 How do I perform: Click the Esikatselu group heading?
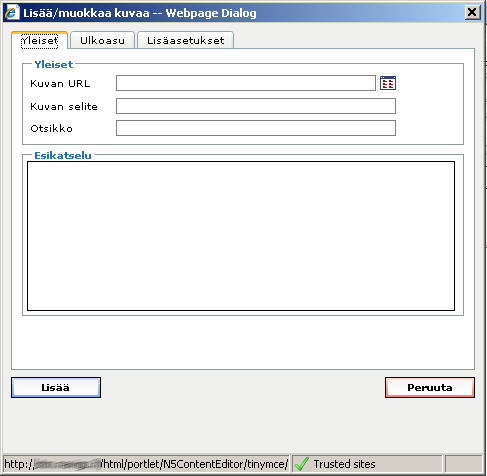click(63, 155)
